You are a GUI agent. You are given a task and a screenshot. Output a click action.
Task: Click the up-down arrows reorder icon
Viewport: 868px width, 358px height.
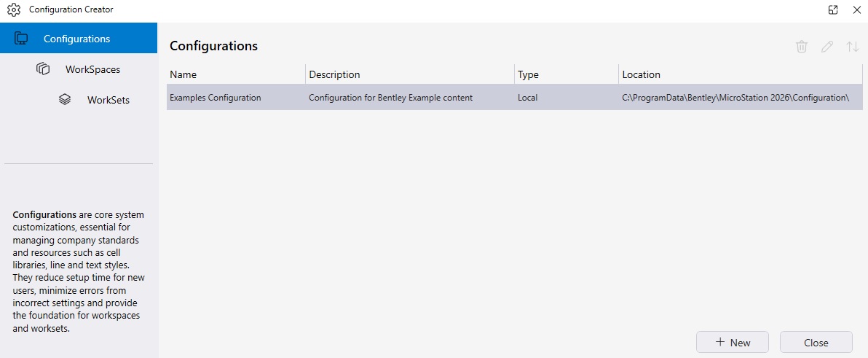853,47
